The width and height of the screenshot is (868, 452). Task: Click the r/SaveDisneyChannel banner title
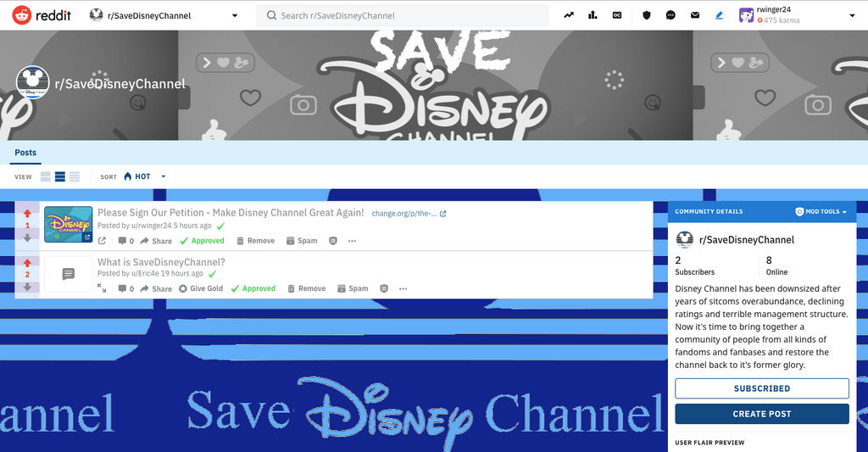tap(120, 84)
